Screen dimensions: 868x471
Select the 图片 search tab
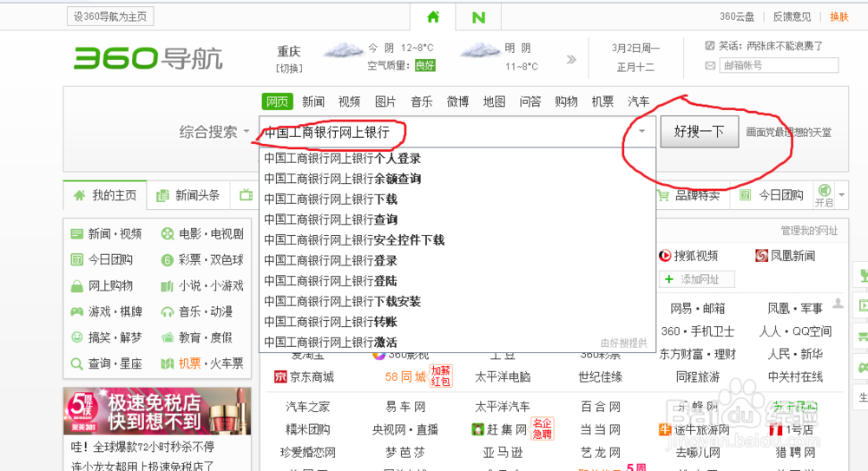(x=385, y=101)
